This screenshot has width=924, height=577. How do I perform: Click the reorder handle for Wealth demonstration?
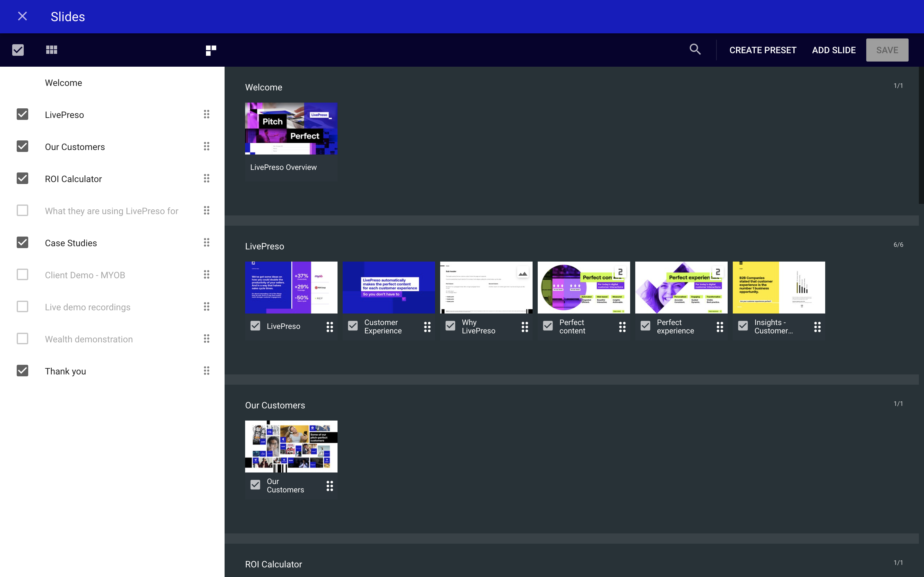207,339
